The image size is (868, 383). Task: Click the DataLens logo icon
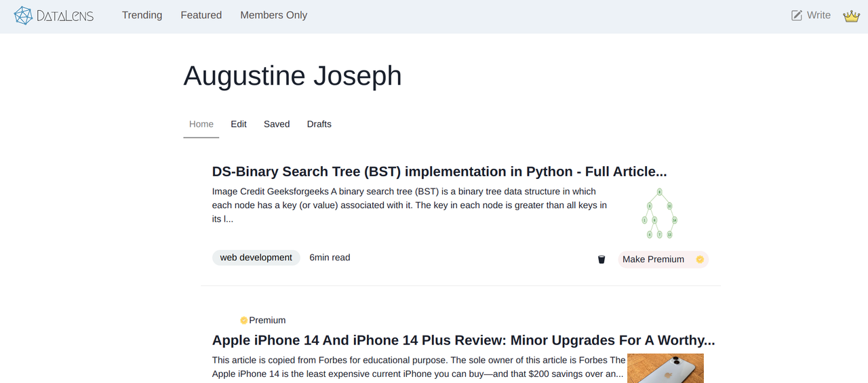[24, 15]
